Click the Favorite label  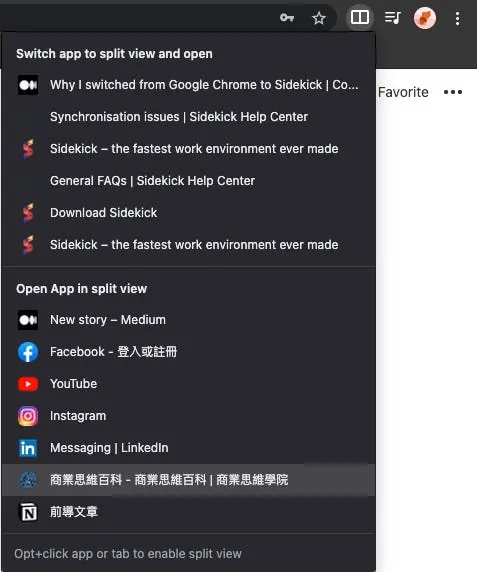(x=403, y=92)
